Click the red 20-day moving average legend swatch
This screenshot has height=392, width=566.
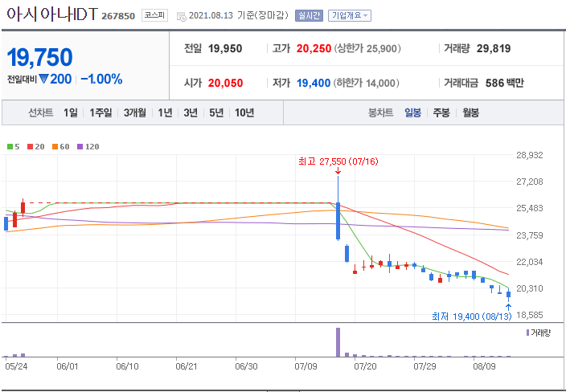(x=30, y=147)
